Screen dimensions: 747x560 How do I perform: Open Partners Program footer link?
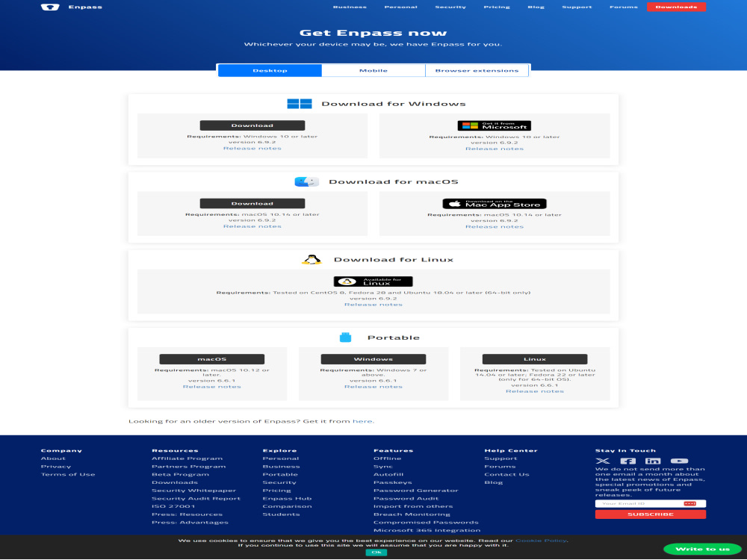[189, 467]
